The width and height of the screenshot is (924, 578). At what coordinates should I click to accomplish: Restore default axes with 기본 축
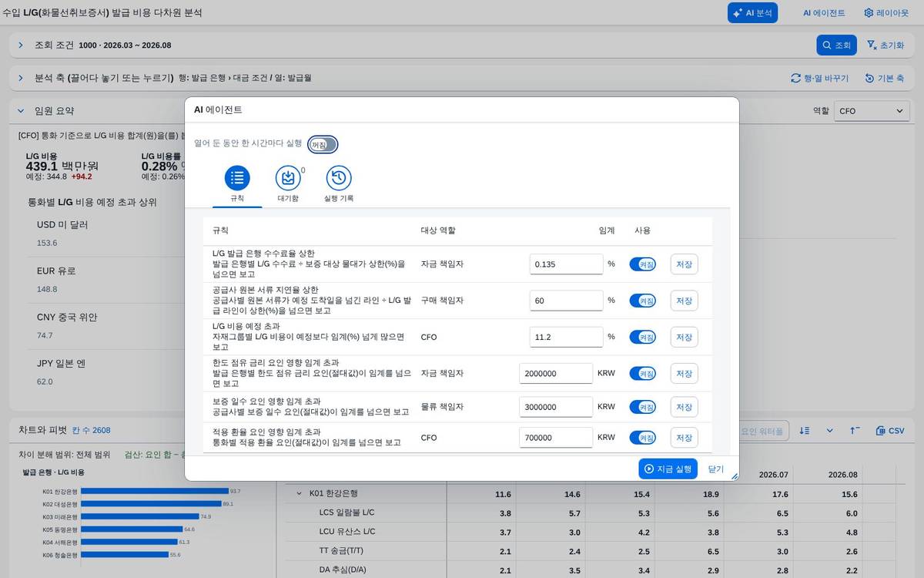tap(884, 79)
